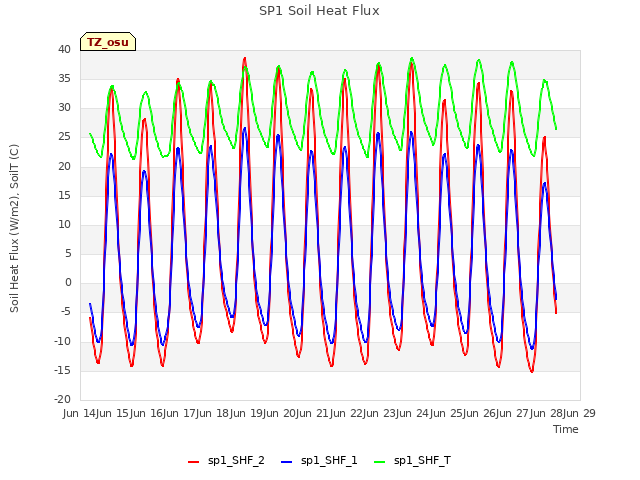Viewport: 640px width, 480px height.
Task: Click the -20 y-axis tick label
Action: [63, 399]
